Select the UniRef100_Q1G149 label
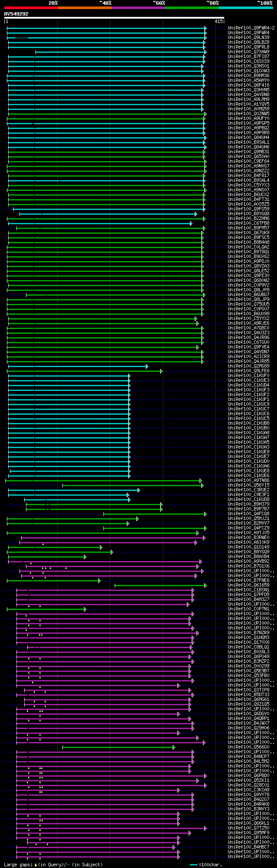This screenshot has height=868, width=277. point(249,547)
